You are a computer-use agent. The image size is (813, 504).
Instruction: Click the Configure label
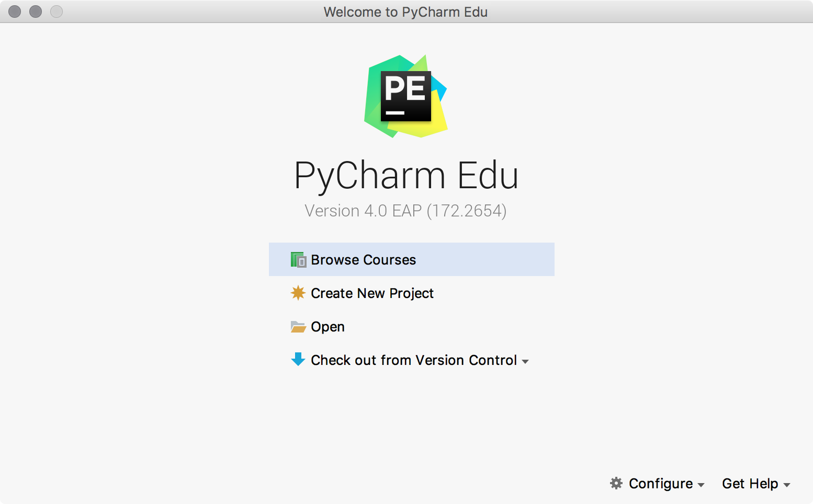pyautogui.click(x=660, y=484)
